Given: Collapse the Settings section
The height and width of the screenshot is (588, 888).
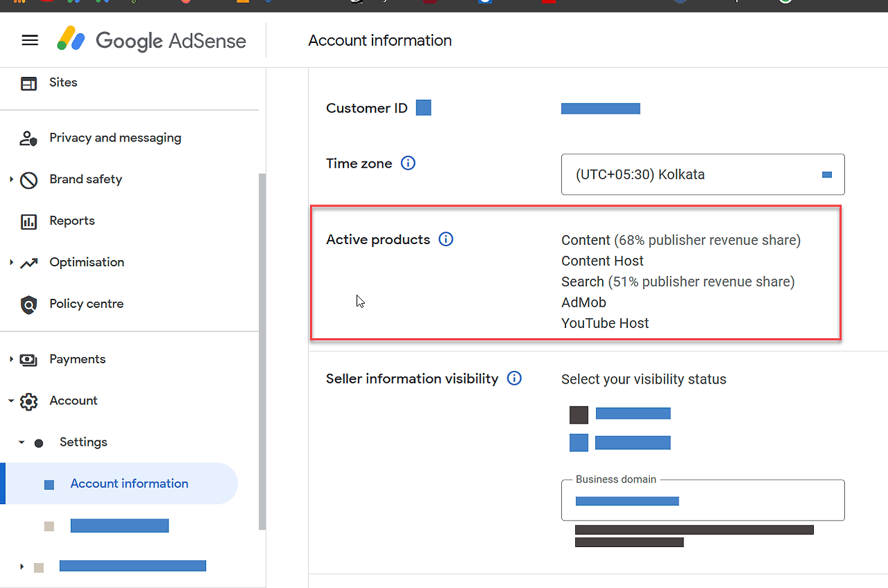Looking at the screenshot, I should coord(22,442).
